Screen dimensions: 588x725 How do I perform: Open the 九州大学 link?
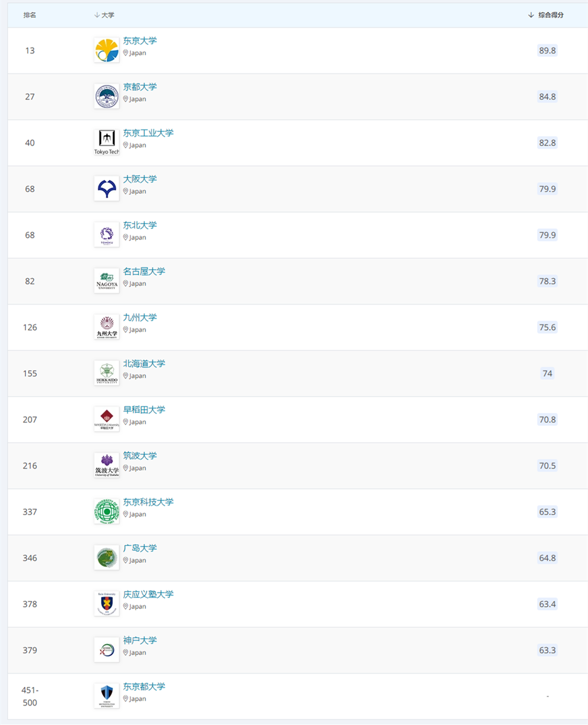(140, 318)
